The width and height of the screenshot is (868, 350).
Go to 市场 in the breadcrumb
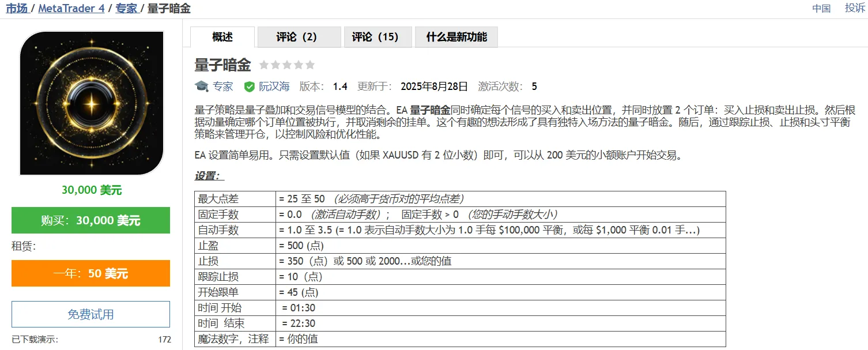pyautogui.click(x=16, y=9)
